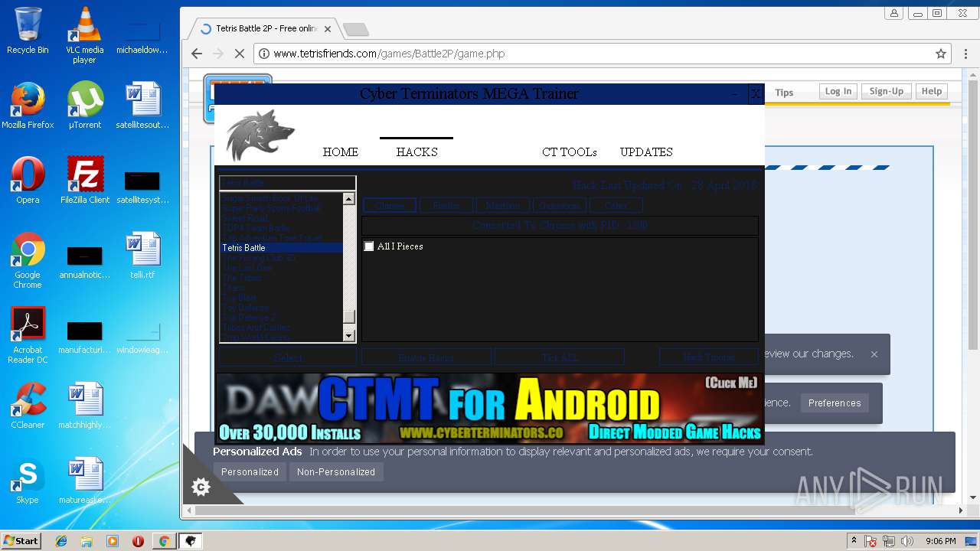Click the cookie consent C badge icon
The height and width of the screenshot is (551, 980).
tap(201, 487)
